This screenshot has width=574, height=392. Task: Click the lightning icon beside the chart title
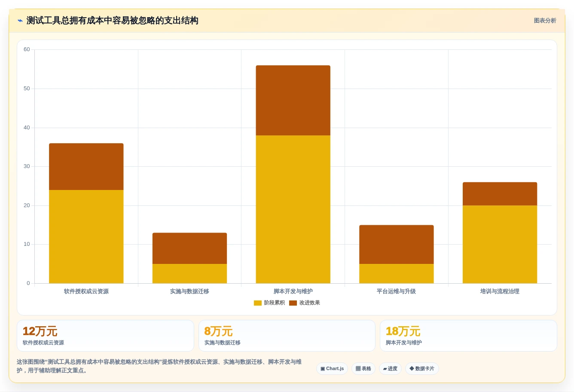20,21
